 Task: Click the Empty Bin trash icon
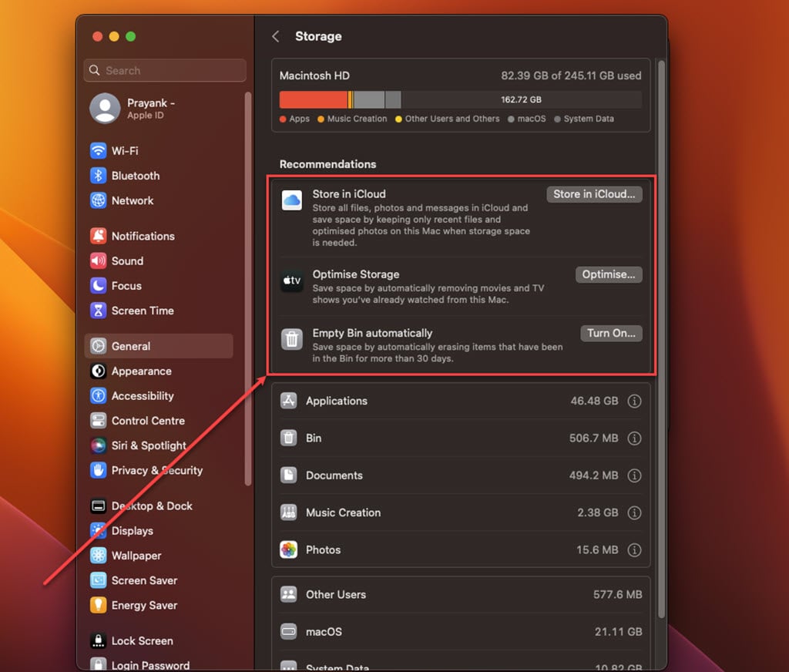point(292,339)
